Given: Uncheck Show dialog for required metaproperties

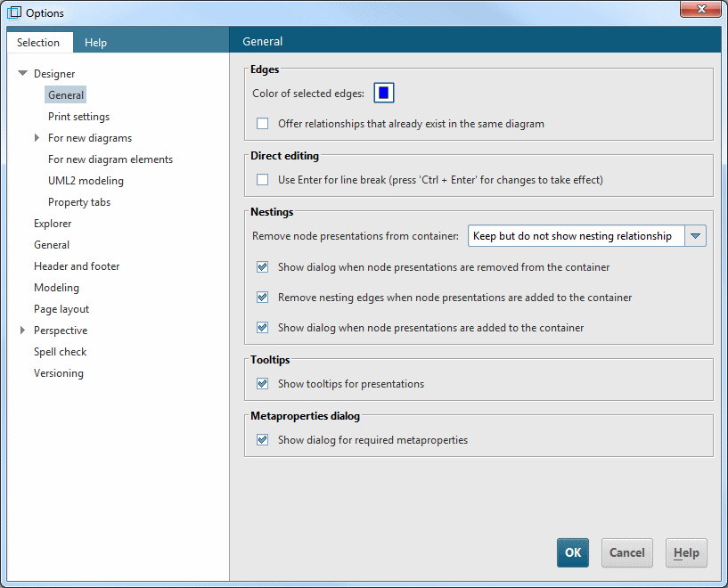Looking at the screenshot, I should [262, 439].
